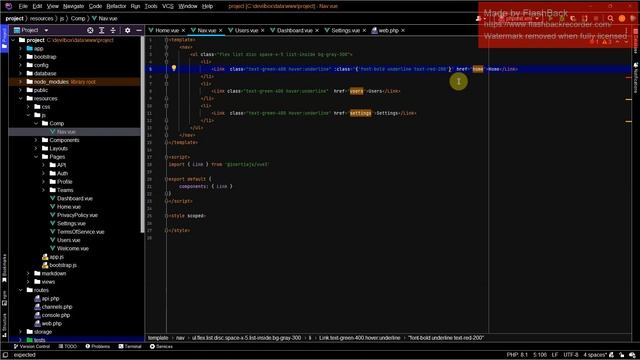Open the Problems tool window
640x360 pixels.
pyautogui.click(x=98, y=347)
